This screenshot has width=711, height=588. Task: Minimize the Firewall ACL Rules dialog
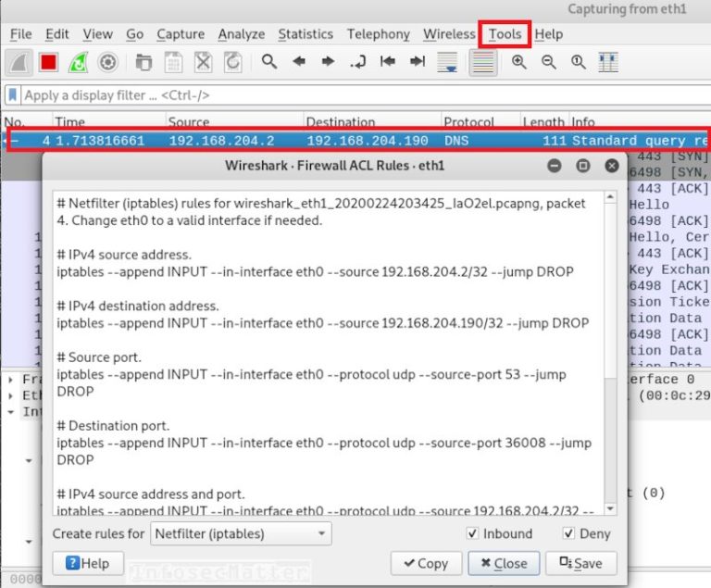pos(555,166)
